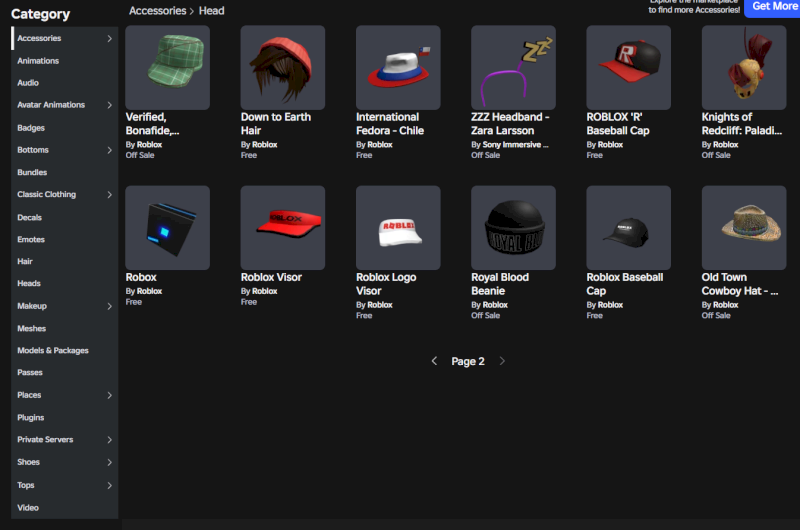Open the red Roblox Visor image
Image resolution: width=800 pixels, height=530 pixels.
click(x=283, y=228)
